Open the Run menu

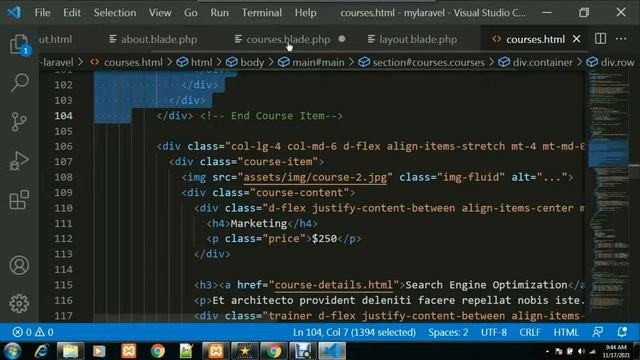[220, 13]
